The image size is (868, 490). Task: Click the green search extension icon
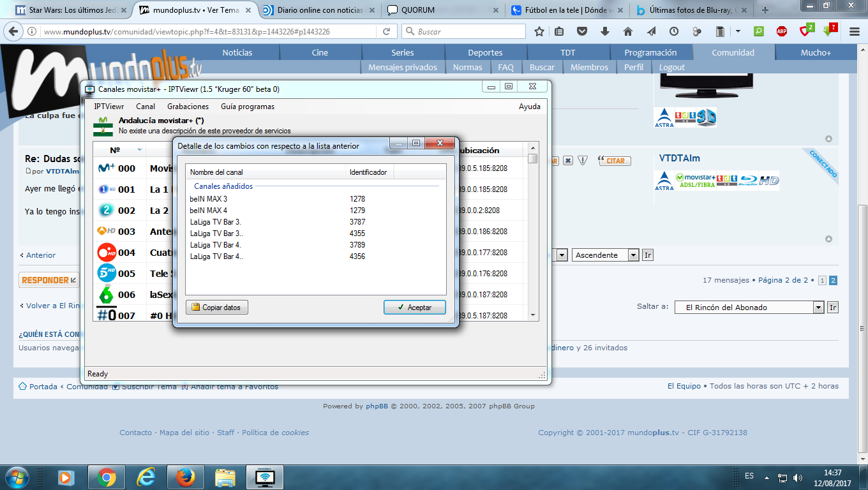[x=759, y=31]
